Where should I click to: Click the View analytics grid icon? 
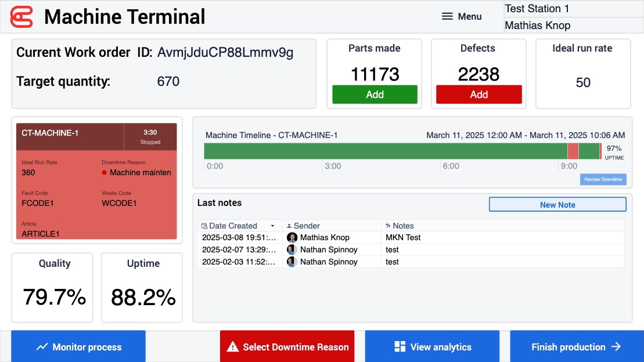point(400,347)
